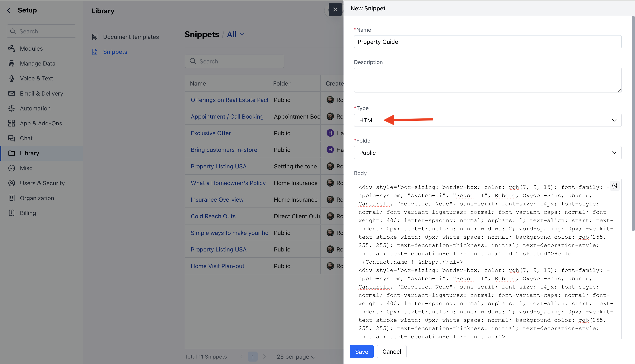Open the Chat bubbles icon

[12, 138]
